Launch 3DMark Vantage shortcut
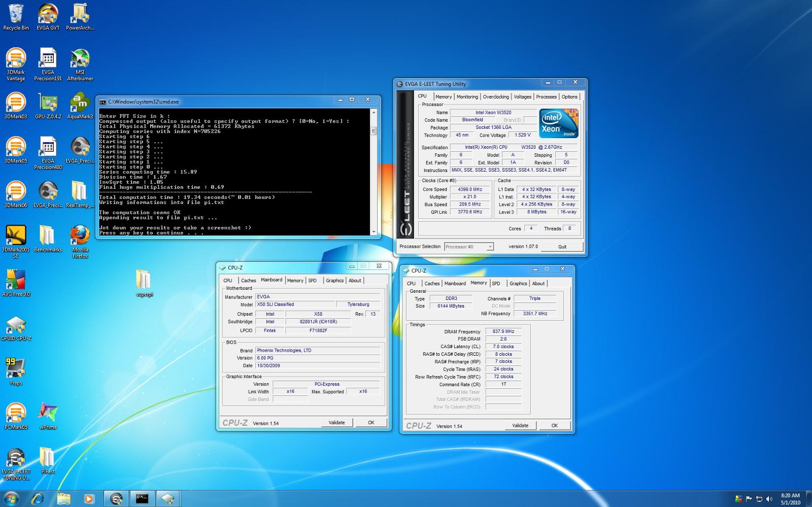Image resolution: width=812 pixels, height=507 pixels. 16,64
